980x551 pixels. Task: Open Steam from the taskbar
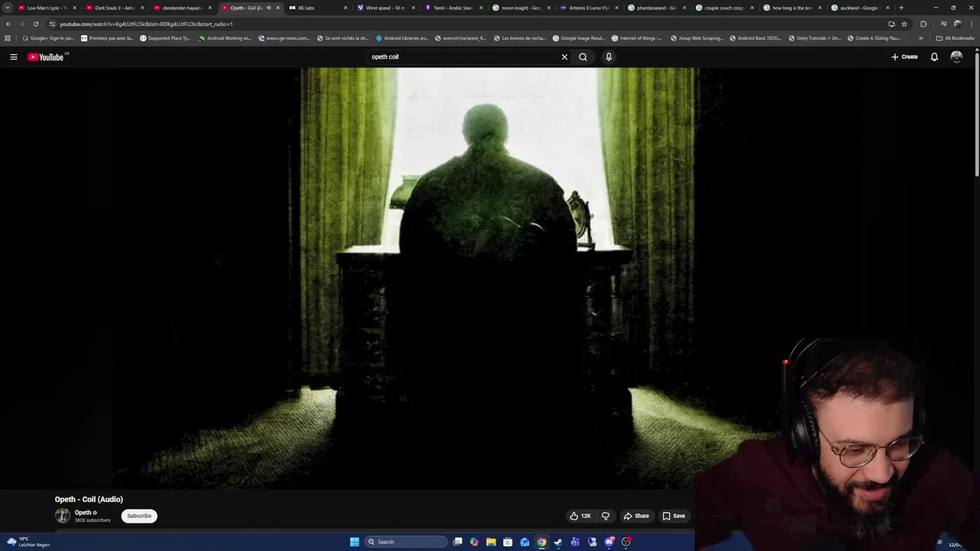pyautogui.click(x=558, y=542)
